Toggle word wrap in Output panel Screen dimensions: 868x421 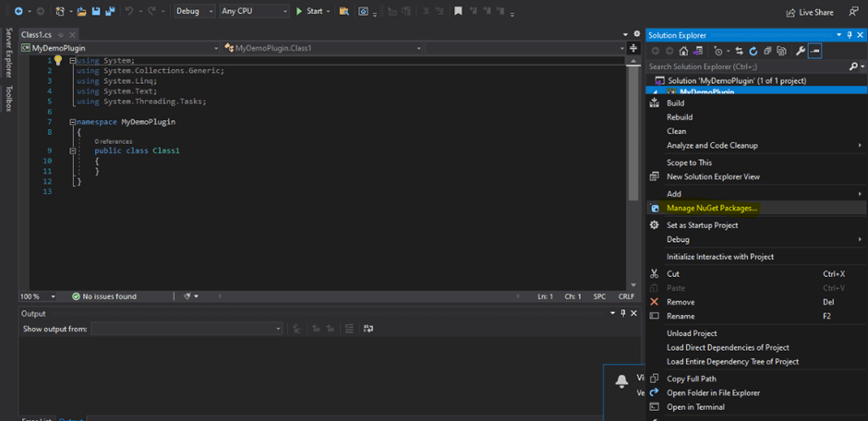pos(368,329)
